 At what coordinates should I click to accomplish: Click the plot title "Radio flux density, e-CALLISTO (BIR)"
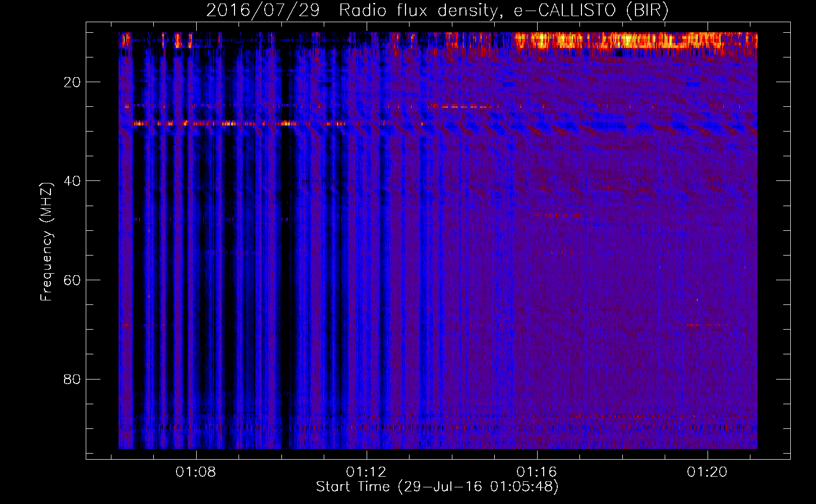point(504,11)
